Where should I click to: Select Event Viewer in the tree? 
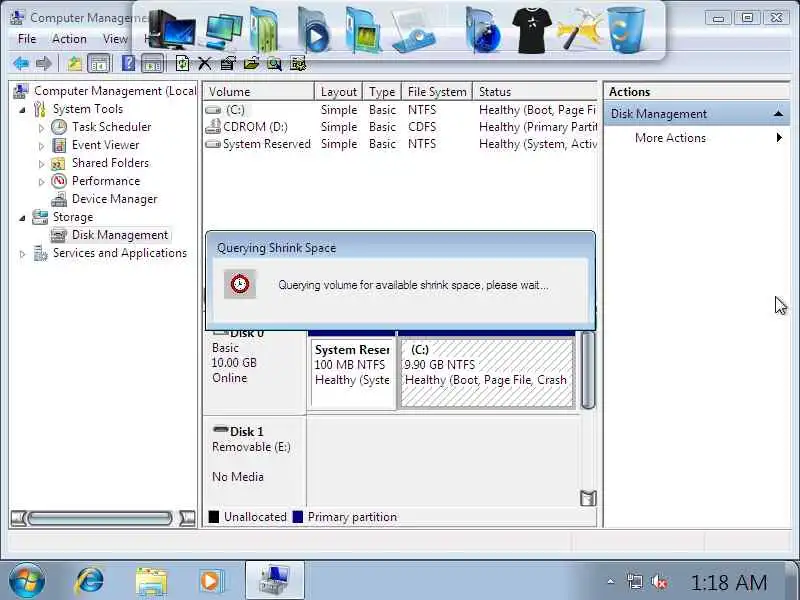click(105, 145)
